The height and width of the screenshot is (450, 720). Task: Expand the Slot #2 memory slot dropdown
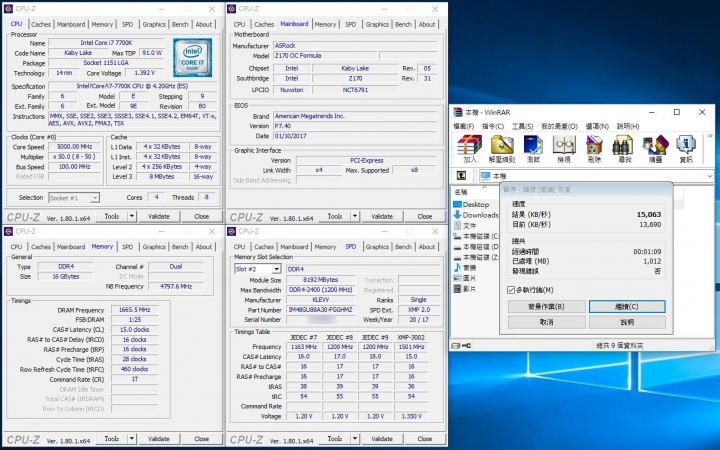pos(276,269)
